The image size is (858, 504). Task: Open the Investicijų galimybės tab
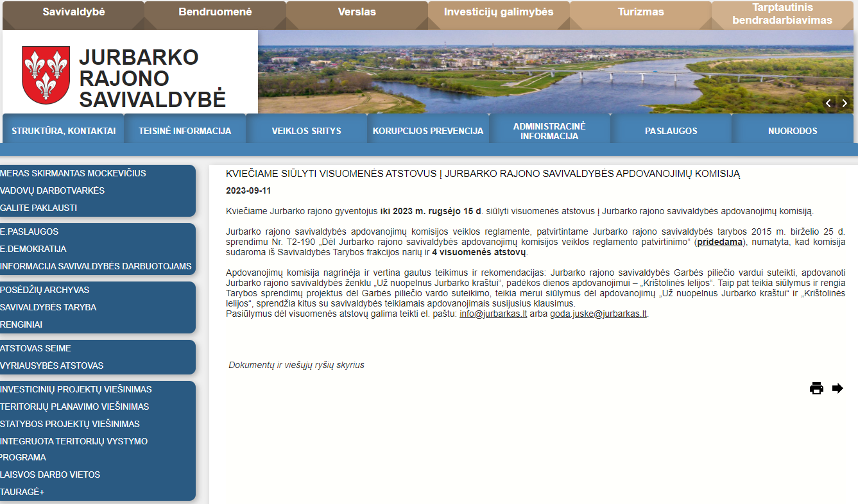click(x=499, y=12)
